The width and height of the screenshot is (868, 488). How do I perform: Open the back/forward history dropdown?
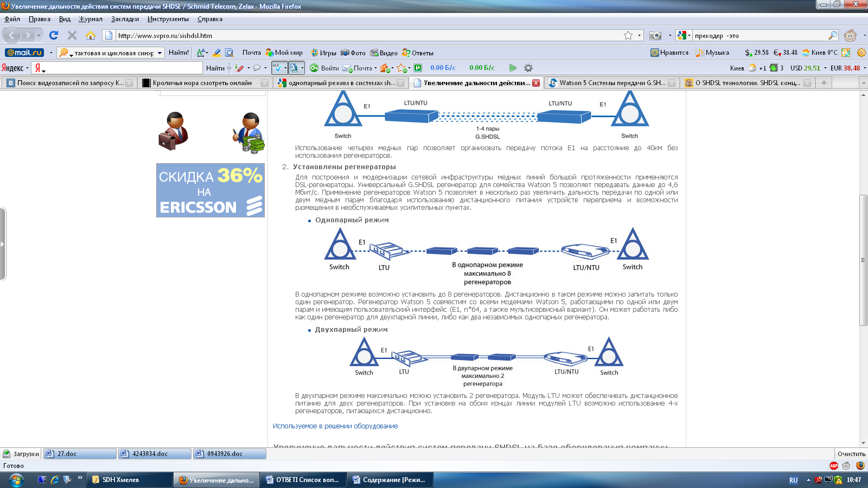coord(39,35)
